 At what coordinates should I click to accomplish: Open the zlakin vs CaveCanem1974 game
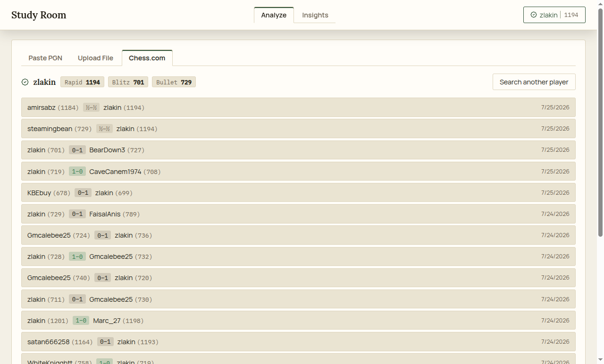pyautogui.click(x=298, y=171)
